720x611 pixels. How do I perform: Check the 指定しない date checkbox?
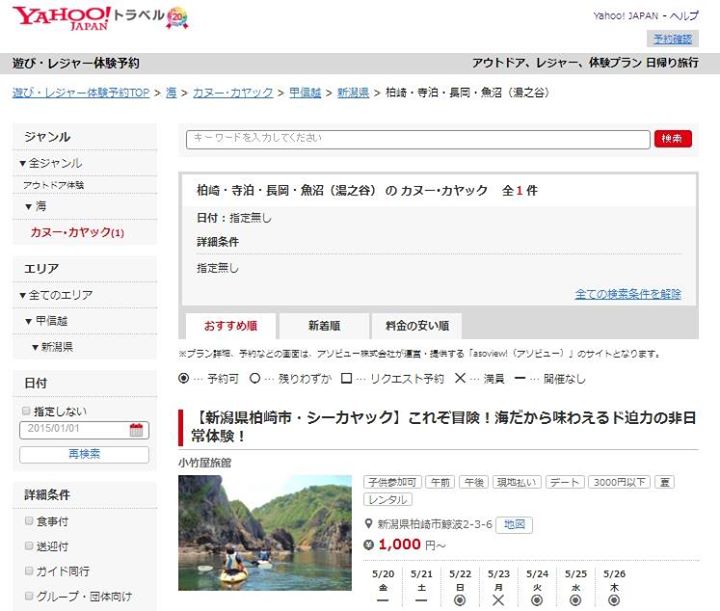click(x=26, y=411)
